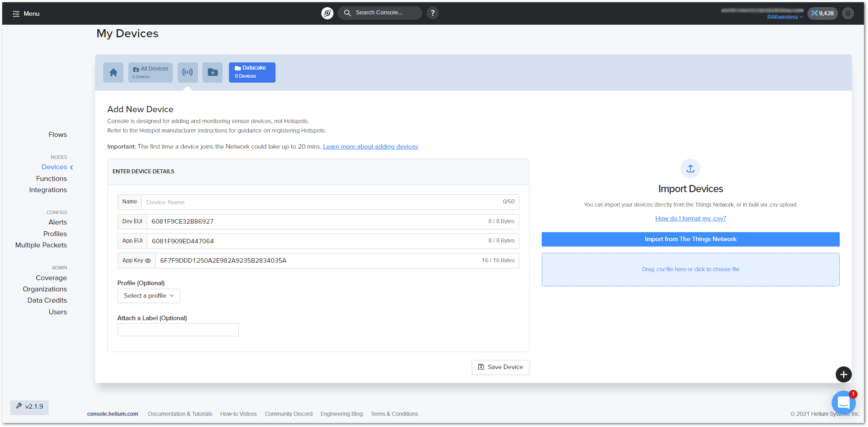Click the black plus floating button
The height and width of the screenshot is (427, 868).
[843, 374]
